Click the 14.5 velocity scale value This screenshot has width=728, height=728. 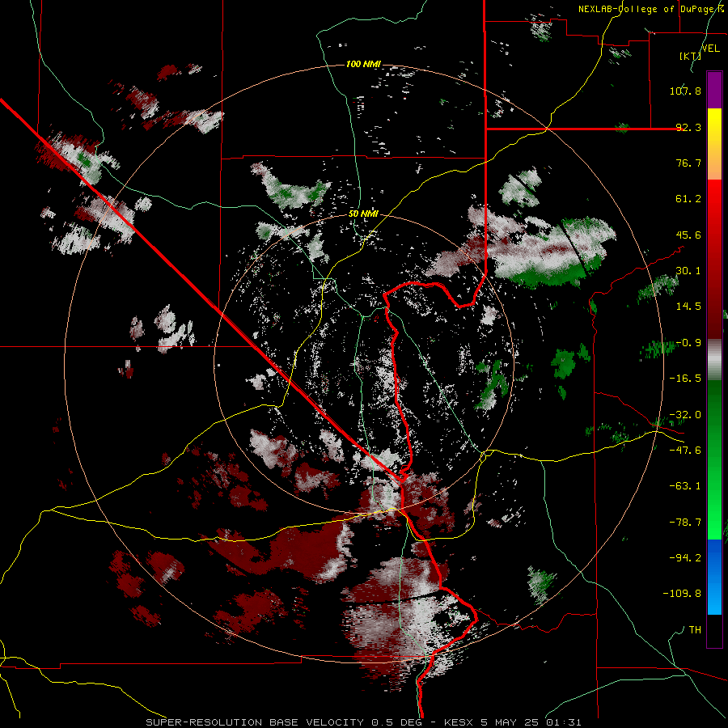click(688, 307)
